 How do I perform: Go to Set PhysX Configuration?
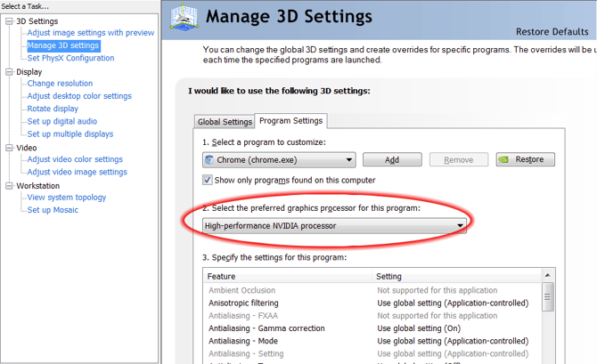coord(70,58)
